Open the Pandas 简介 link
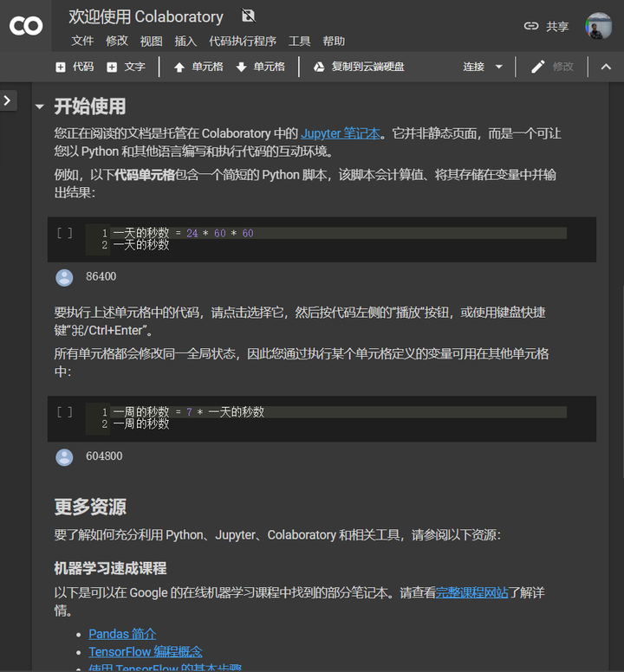Viewport: 624px width, 672px height. coord(122,634)
